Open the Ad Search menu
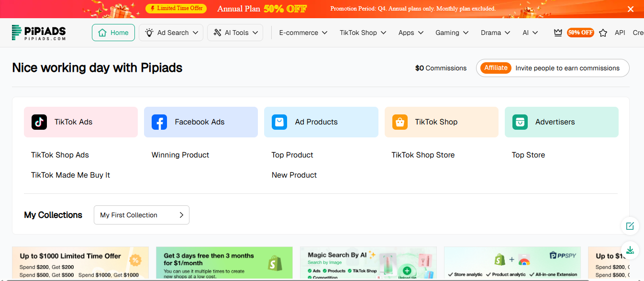 [170, 33]
